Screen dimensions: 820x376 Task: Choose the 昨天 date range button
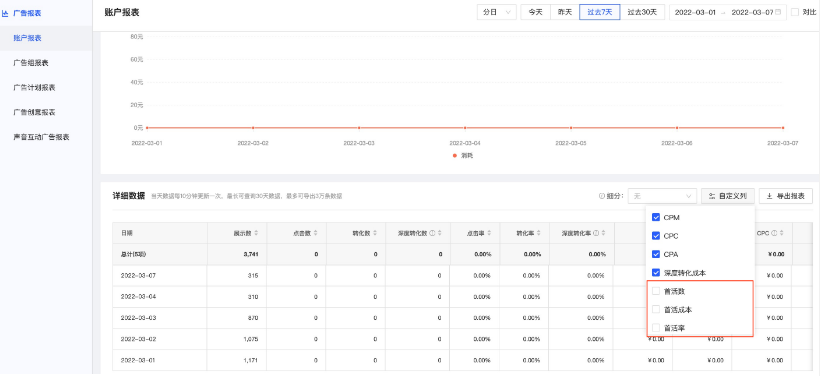(x=565, y=12)
